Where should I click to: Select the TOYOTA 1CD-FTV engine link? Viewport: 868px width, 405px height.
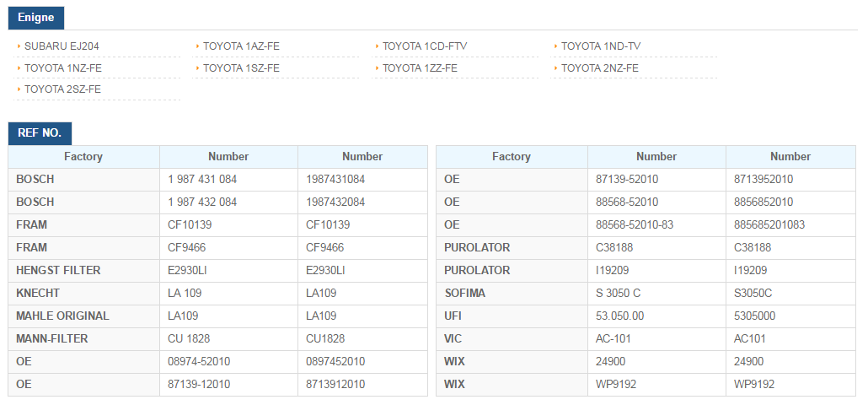[x=425, y=46]
